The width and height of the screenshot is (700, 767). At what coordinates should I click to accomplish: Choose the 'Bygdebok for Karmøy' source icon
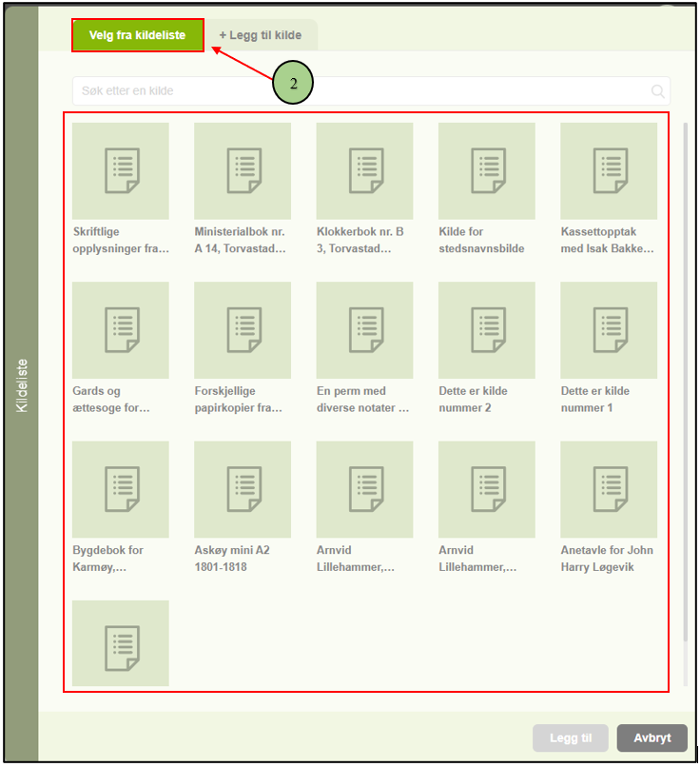click(x=121, y=489)
